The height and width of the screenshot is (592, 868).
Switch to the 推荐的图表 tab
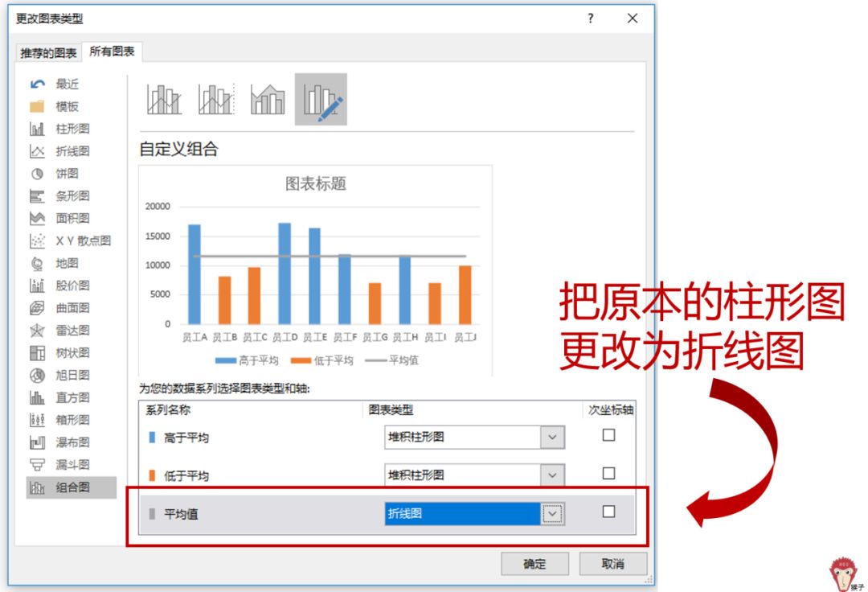(x=48, y=53)
